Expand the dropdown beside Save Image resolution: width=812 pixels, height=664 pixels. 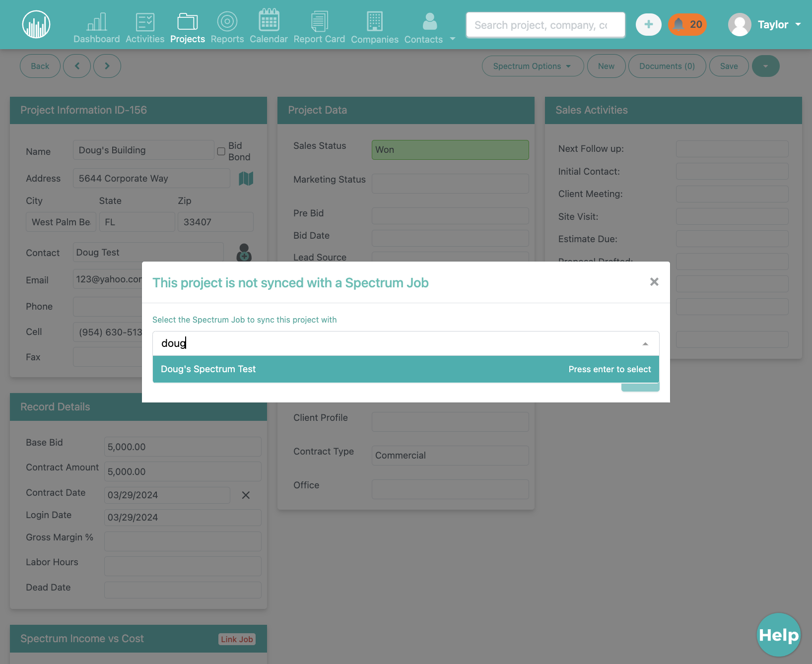[x=766, y=66]
